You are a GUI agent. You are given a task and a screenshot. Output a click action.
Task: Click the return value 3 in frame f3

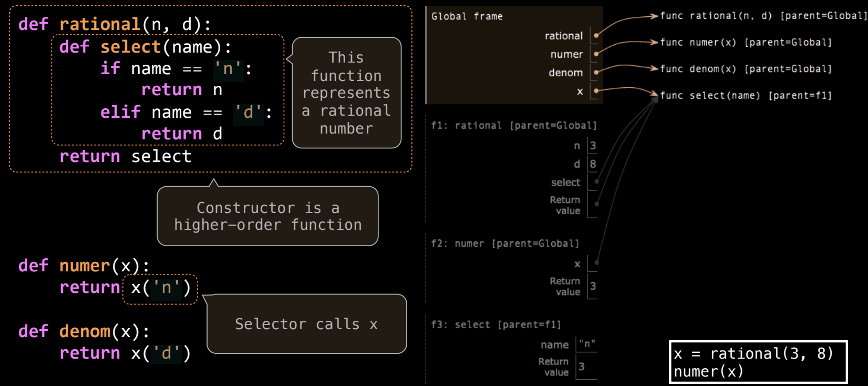click(582, 367)
